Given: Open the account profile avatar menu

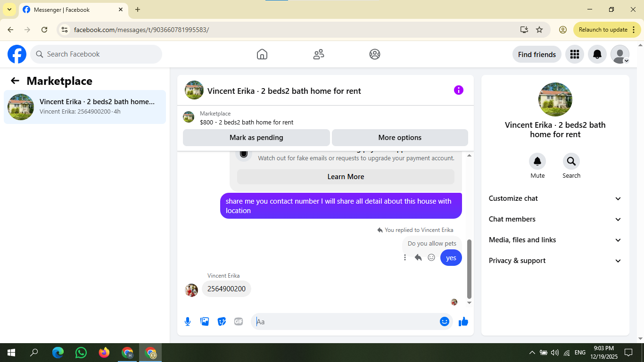Looking at the screenshot, I should [620, 54].
